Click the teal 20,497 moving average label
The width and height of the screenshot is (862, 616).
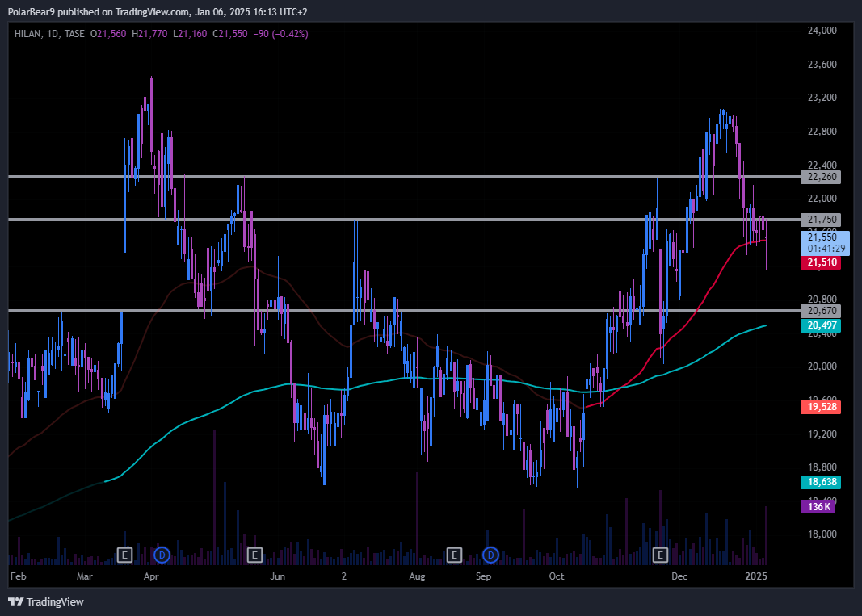[821, 325]
